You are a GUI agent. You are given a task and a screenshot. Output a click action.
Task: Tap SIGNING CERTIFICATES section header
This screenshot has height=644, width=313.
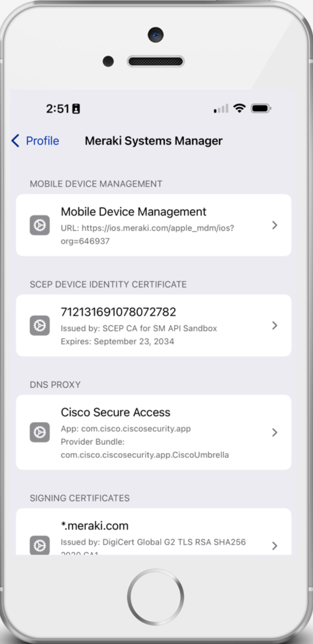pyautogui.click(x=79, y=498)
